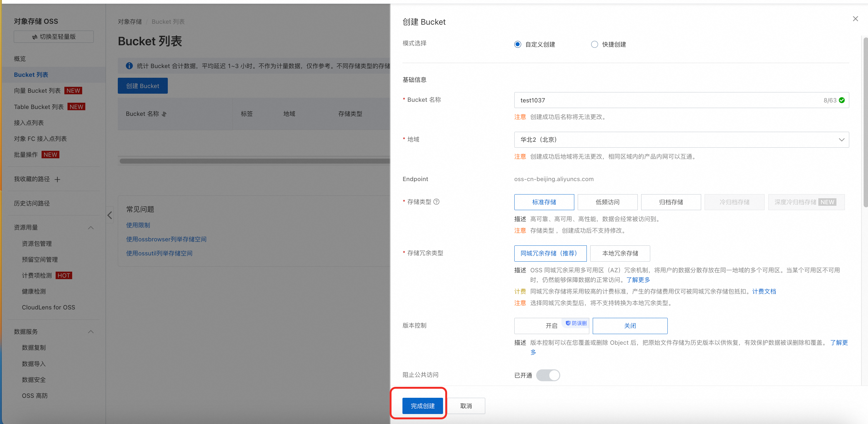868x424 pixels.
Task: Select the 快捷创建 radio option
Action: click(595, 44)
